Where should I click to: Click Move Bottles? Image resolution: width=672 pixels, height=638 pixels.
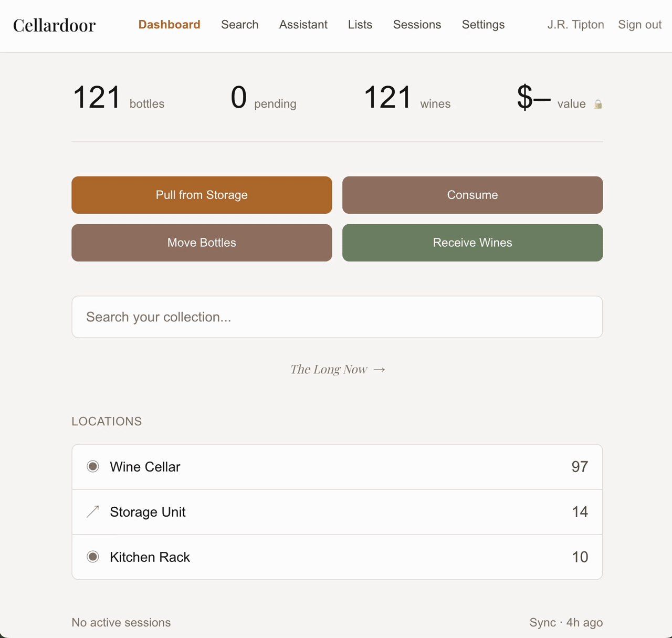click(202, 243)
